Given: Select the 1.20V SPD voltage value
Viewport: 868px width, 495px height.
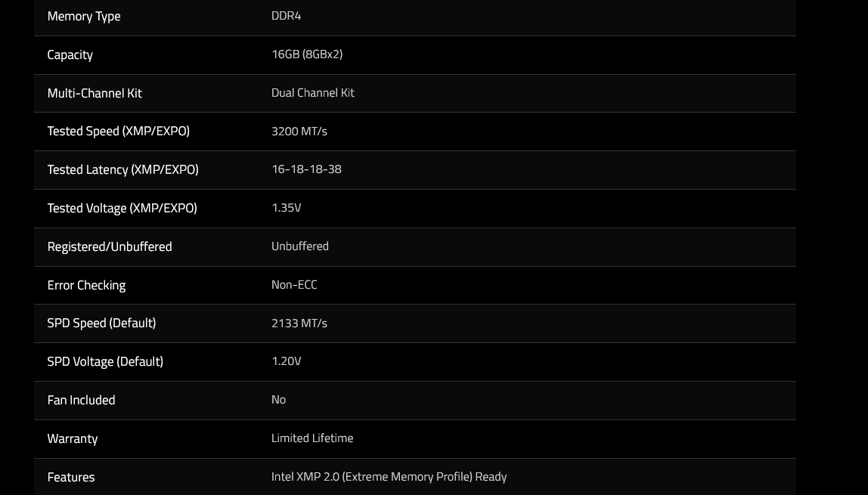Looking at the screenshot, I should pos(287,361).
